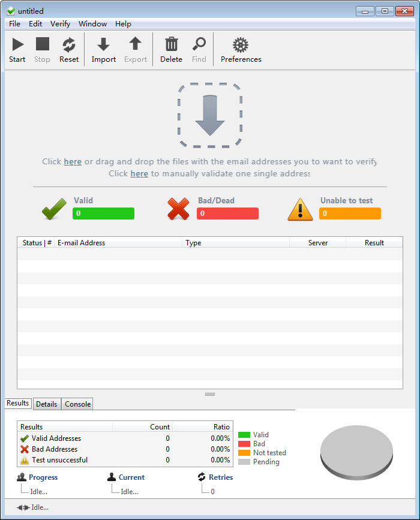Viewport: 420px width, 520px height.
Task: Click the Retries refresh icon
Action: pos(202,477)
